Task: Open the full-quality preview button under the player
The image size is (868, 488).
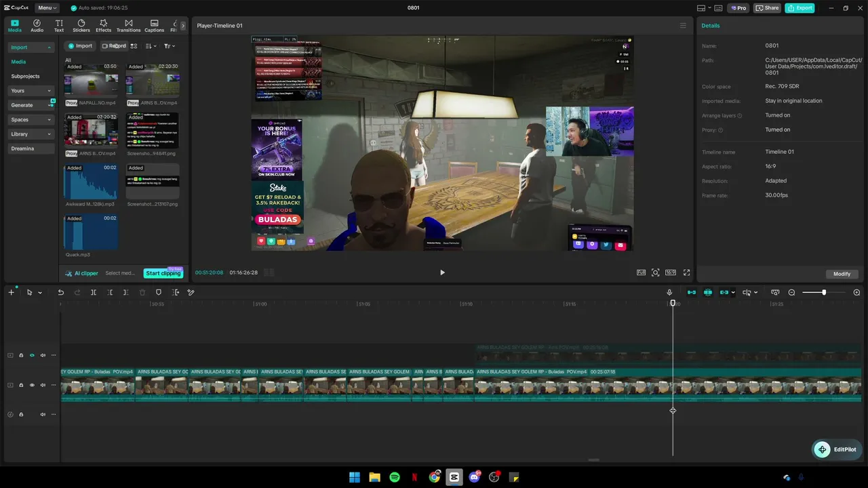Action: pos(641,272)
